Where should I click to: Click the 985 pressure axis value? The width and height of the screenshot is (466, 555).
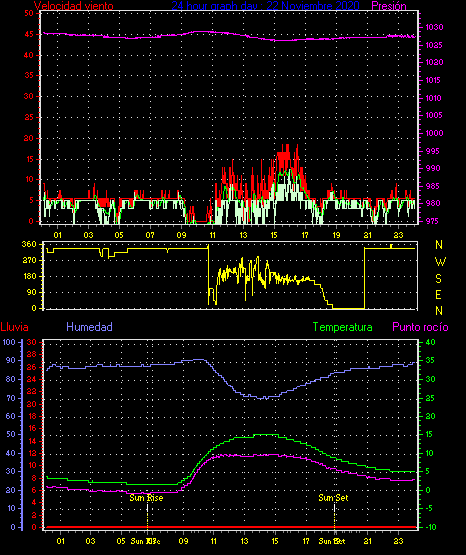[433, 186]
